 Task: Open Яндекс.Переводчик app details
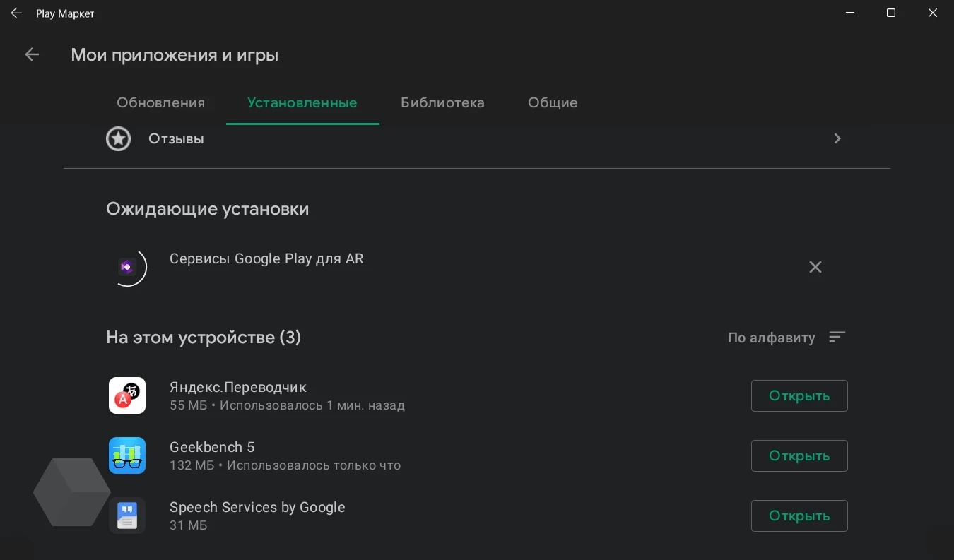238,387
